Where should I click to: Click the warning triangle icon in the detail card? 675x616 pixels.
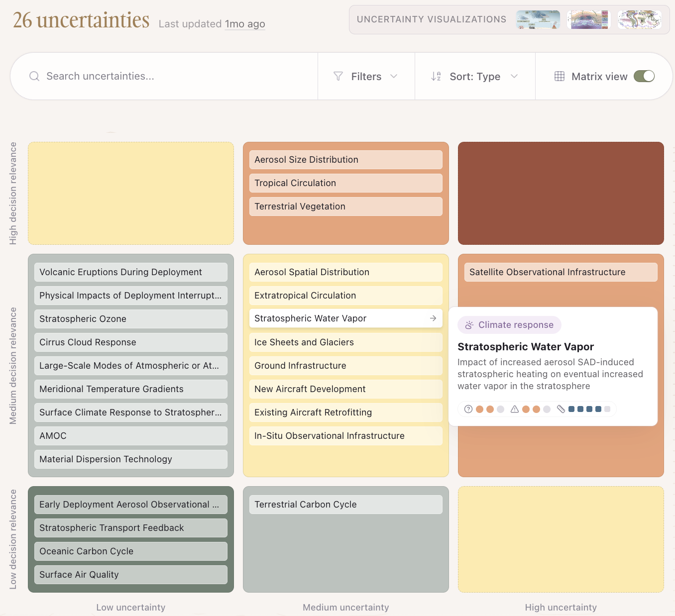click(515, 409)
